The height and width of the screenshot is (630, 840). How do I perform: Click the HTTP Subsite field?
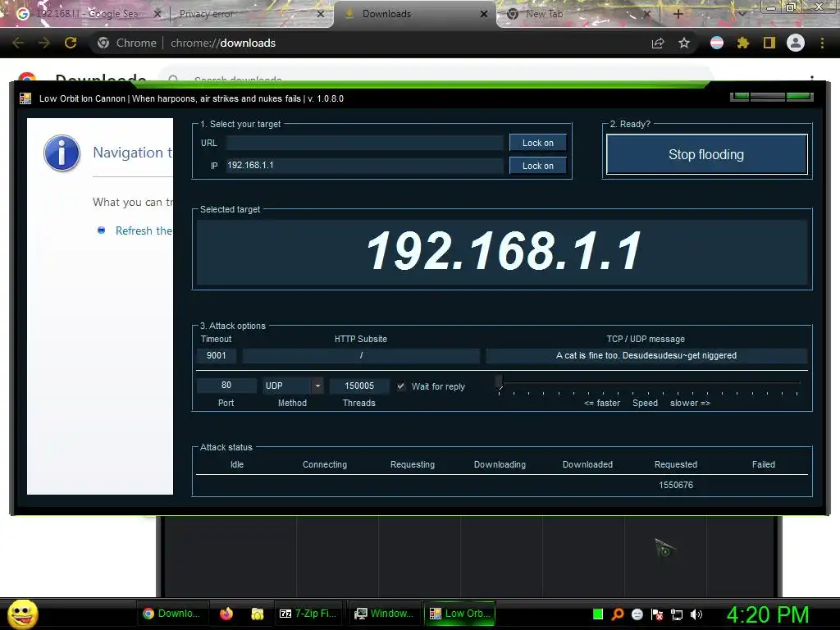tap(361, 355)
